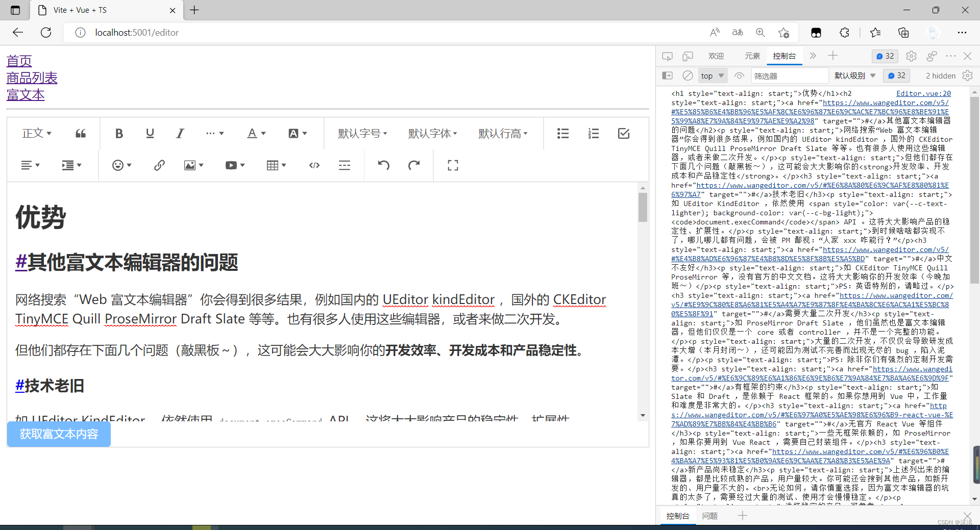The image size is (980, 530).
Task: Open browser settings and more menu
Action: 962,33
